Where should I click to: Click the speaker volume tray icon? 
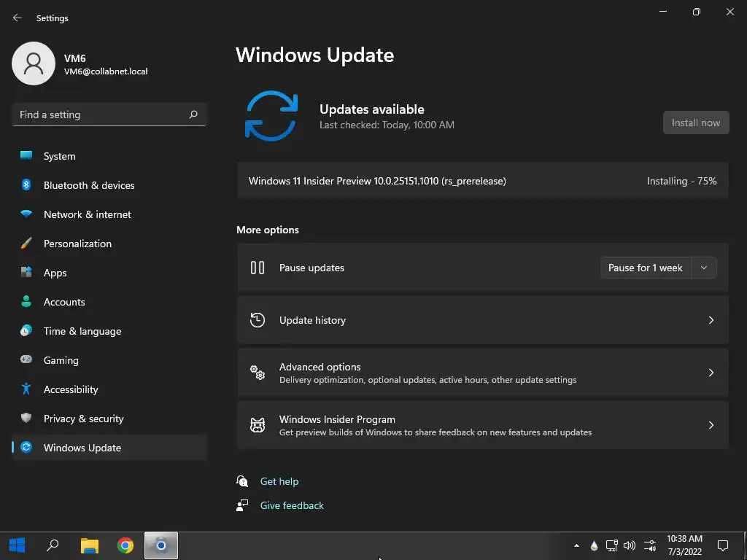click(630, 545)
